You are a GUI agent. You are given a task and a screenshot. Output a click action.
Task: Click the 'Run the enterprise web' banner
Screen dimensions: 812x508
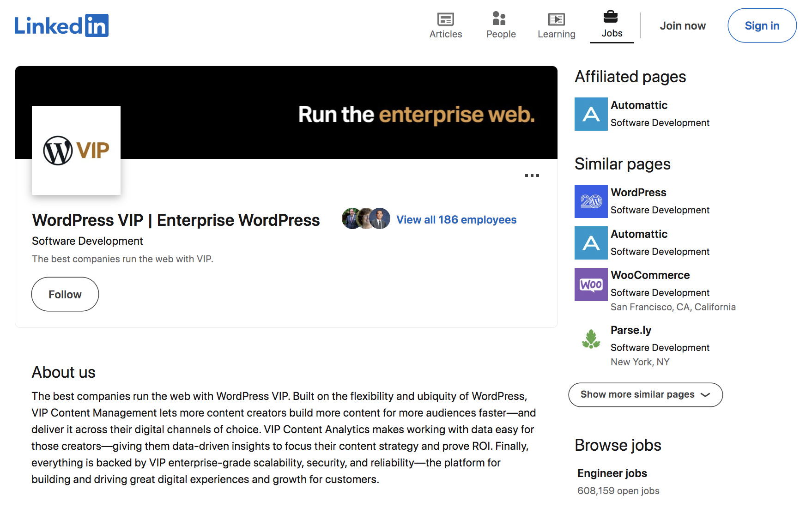416,115
